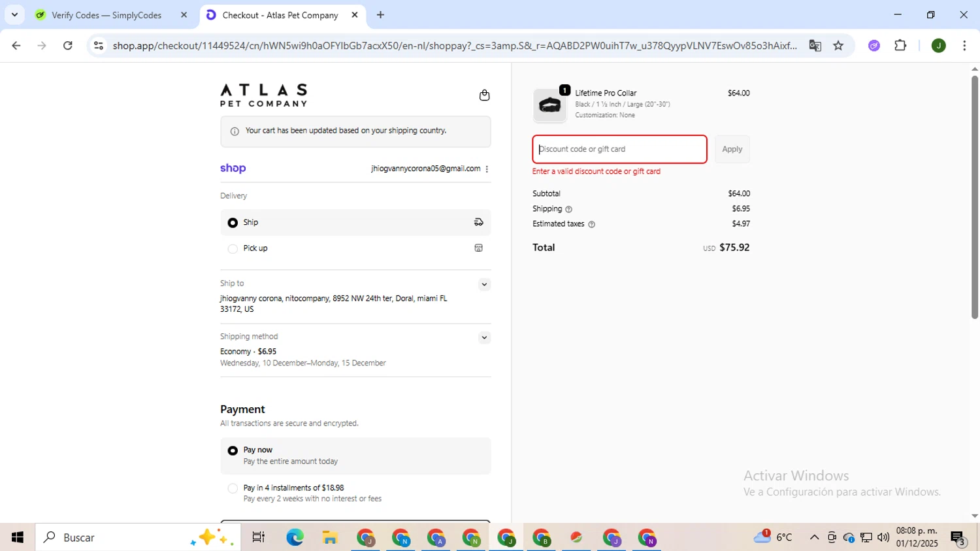The height and width of the screenshot is (551, 980).
Task: Open Task View on taskbar
Action: pos(258,537)
